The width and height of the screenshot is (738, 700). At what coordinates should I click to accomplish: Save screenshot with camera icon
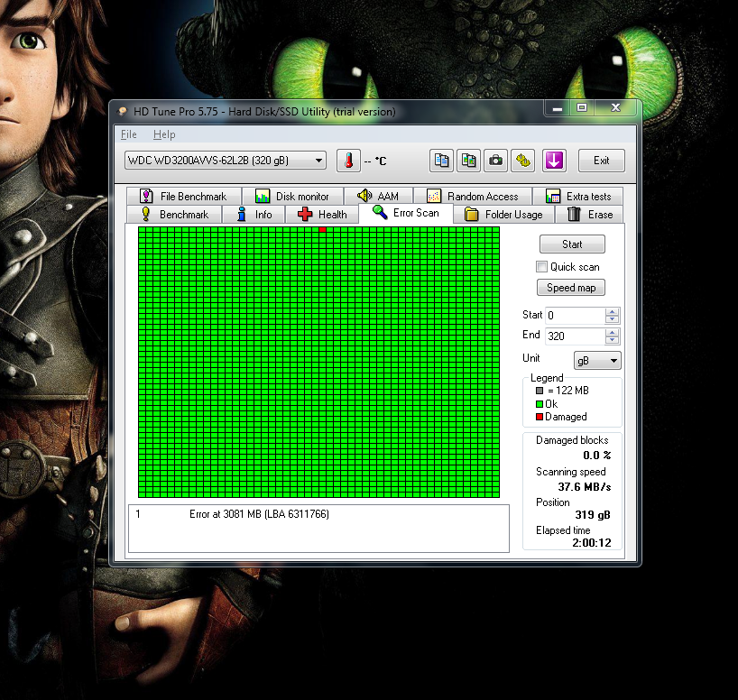click(x=495, y=161)
